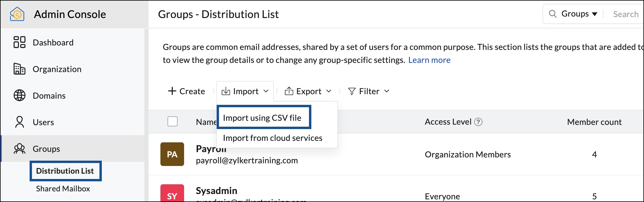Open Dashboard via its grid icon
Image resolution: width=644 pixels, height=202 pixels.
[20, 42]
